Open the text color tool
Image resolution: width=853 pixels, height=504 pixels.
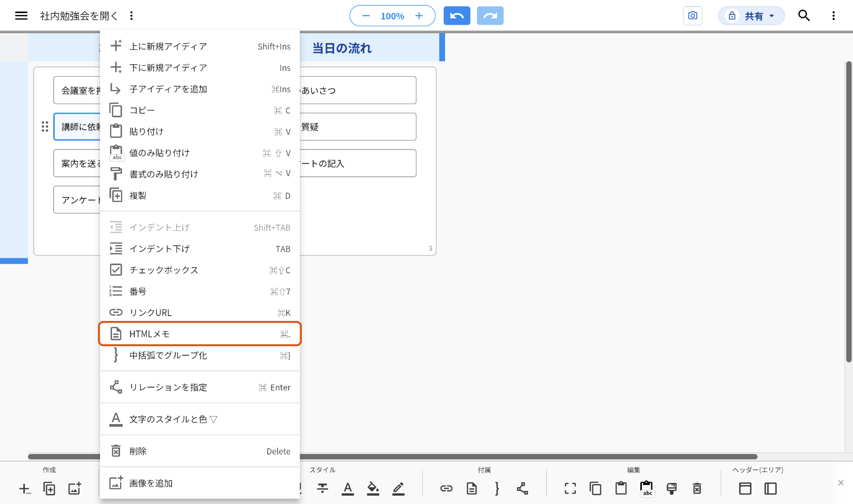[x=348, y=489]
